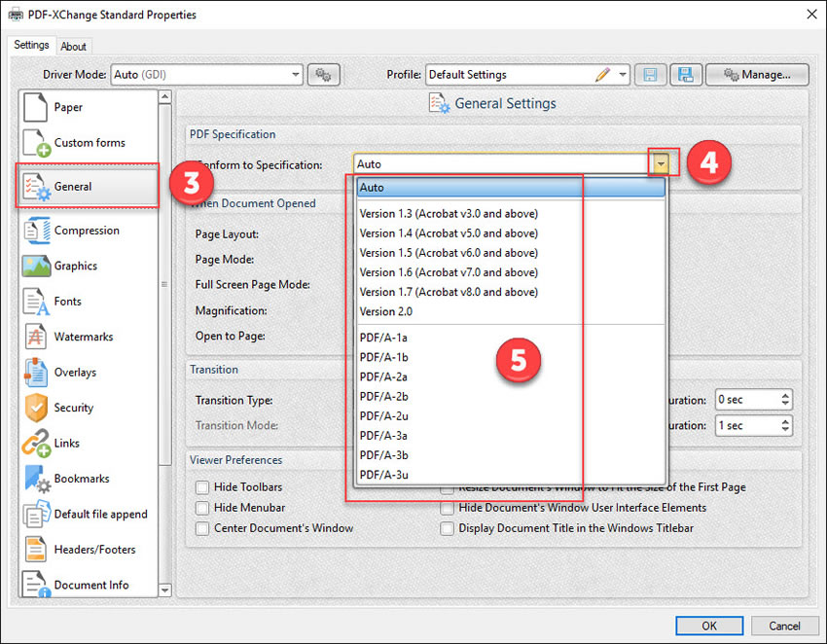Toggle Hide Document's Window User Interface Elements
827x644 pixels.
pos(447,508)
